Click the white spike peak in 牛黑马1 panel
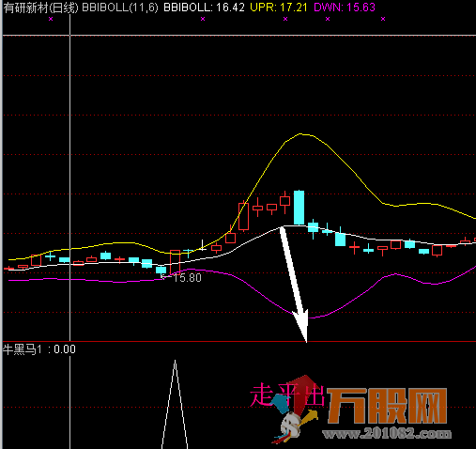476x449 pixels. pos(175,361)
